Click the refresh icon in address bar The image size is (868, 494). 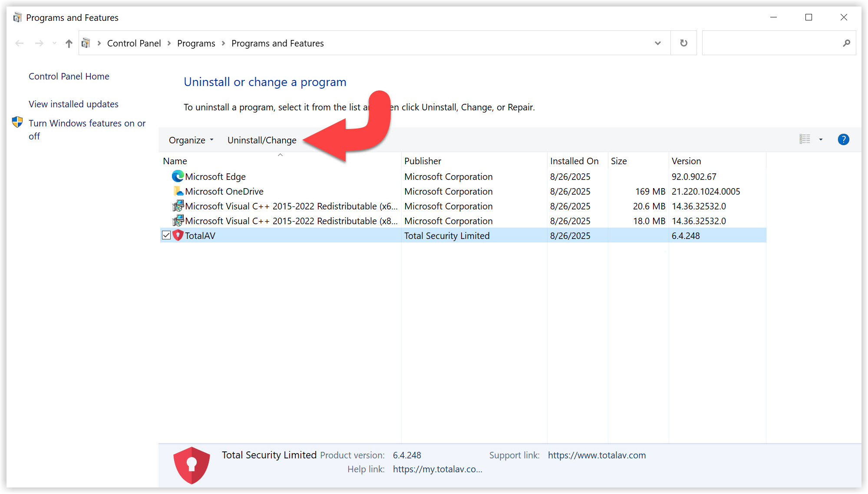tap(683, 43)
